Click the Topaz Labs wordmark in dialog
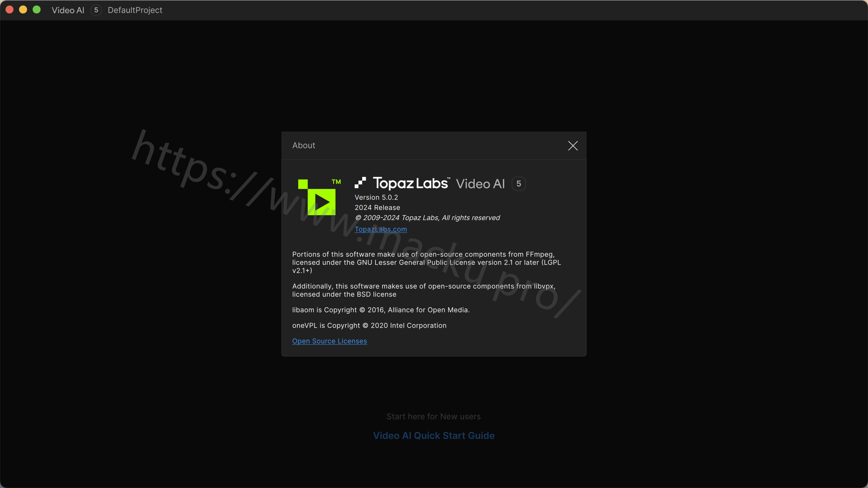 point(411,183)
